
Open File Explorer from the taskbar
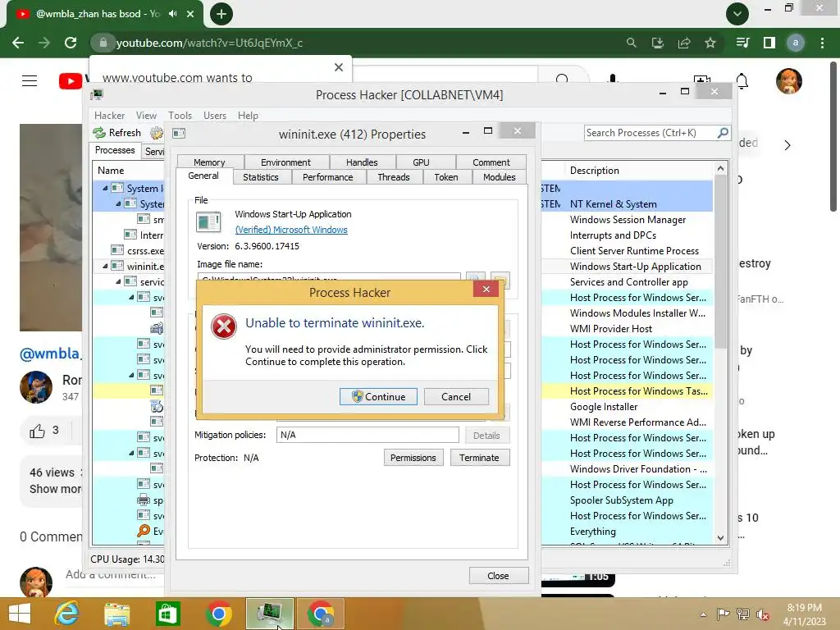pyautogui.click(x=116, y=614)
